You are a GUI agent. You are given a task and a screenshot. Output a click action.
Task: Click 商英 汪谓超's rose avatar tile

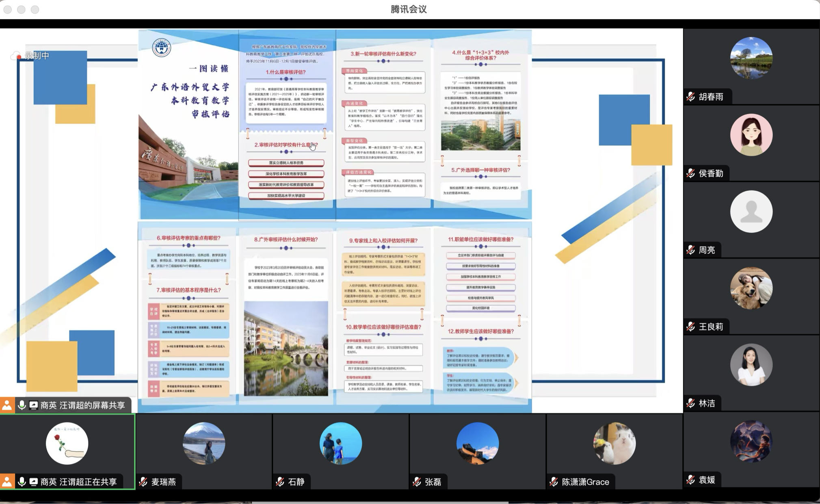pyautogui.click(x=67, y=443)
